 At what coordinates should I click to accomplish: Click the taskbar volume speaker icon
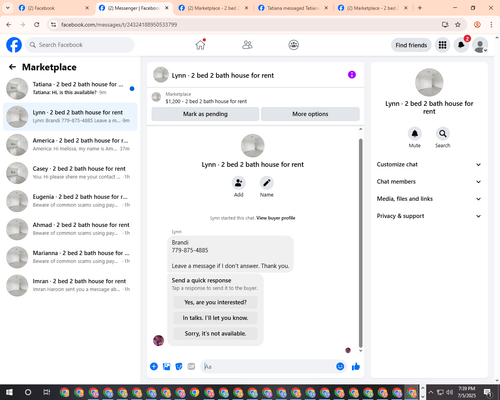[450, 392]
